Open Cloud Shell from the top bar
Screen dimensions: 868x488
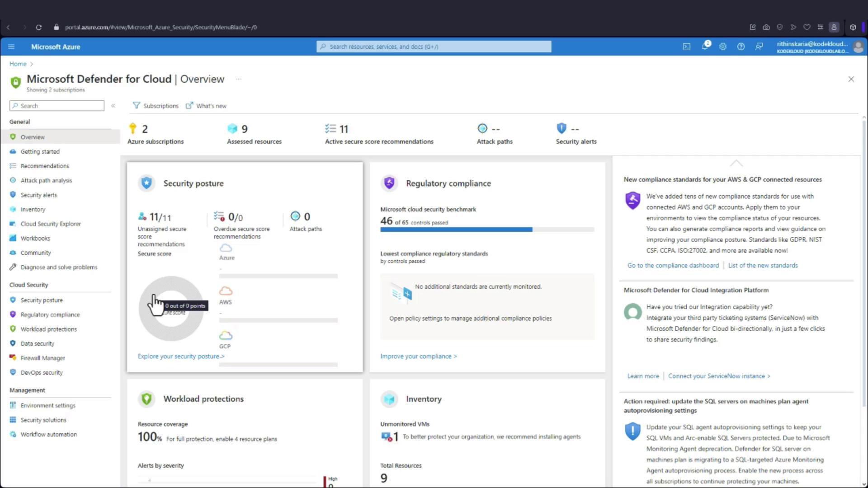686,47
